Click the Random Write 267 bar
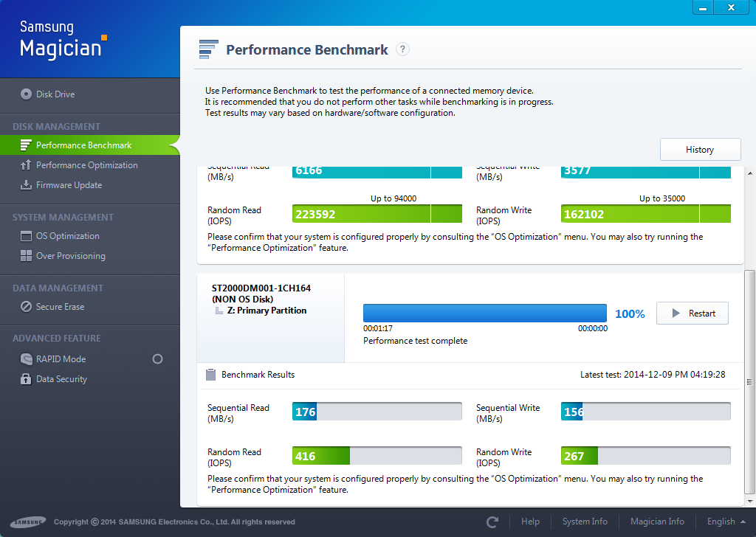This screenshot has height=537, width=756. pos(645,456)
